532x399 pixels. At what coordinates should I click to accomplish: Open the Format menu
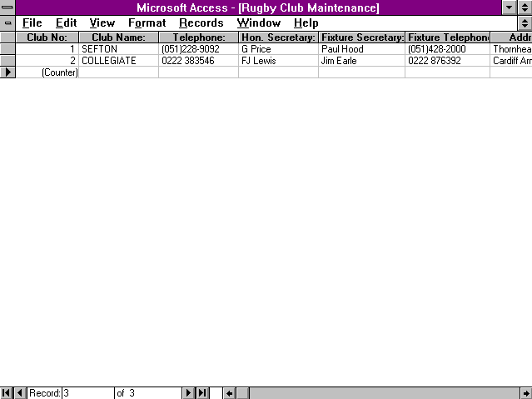coord(147,23)
